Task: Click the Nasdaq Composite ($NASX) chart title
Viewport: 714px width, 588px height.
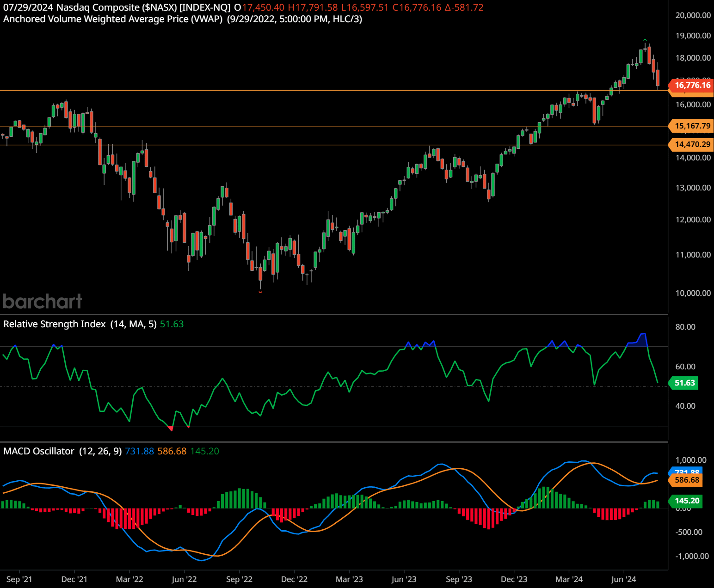Action: 117,7
